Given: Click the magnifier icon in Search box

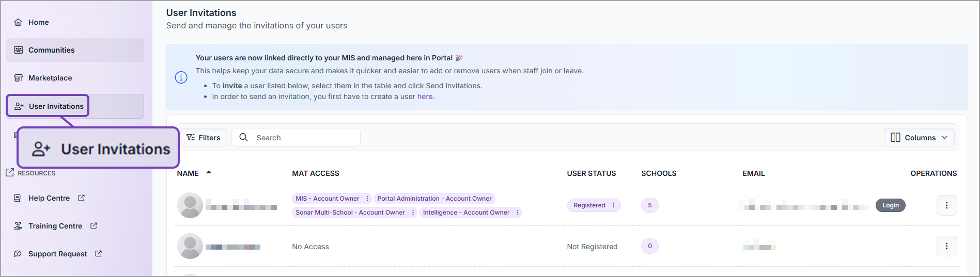Looking at the screenshot, I should pos(244,137).
